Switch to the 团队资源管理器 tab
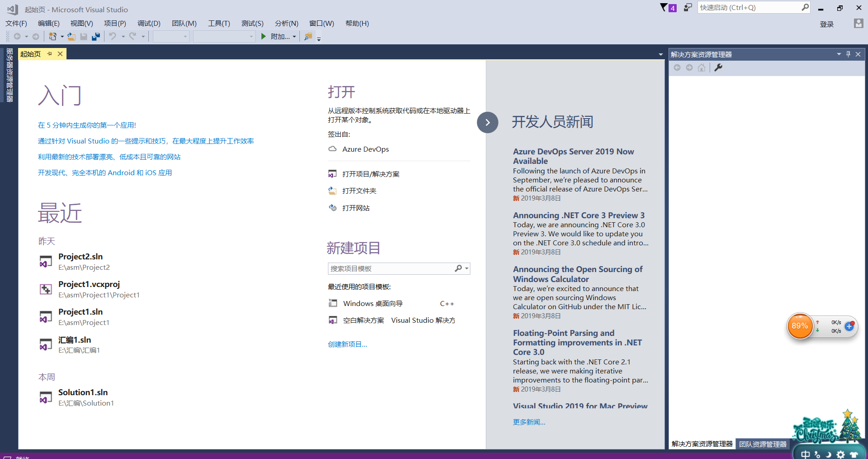This screenshot has width=868, height=459. pyautogui.click(x=763, y=444)
